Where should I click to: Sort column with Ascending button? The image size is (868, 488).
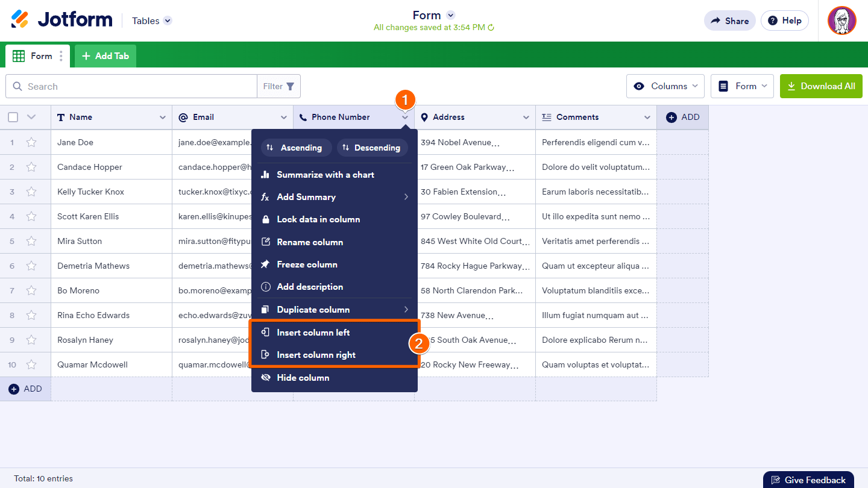point(296,148)
